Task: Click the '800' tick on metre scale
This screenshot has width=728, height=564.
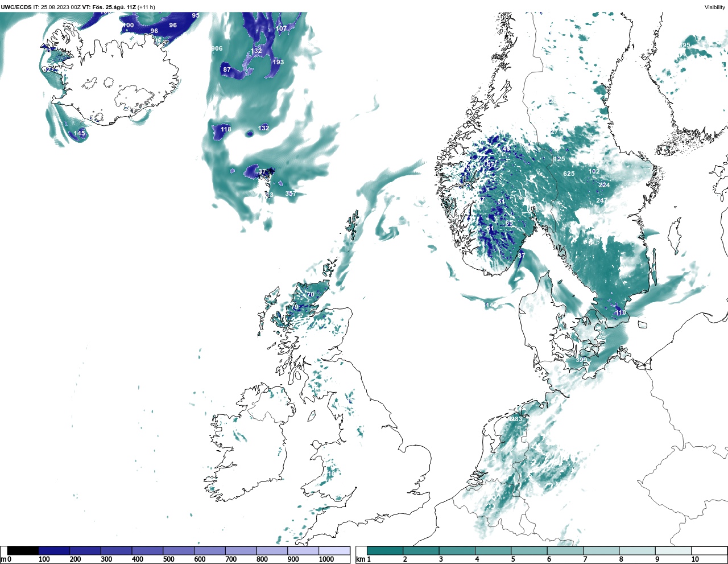Action: (x=262, y=559)
